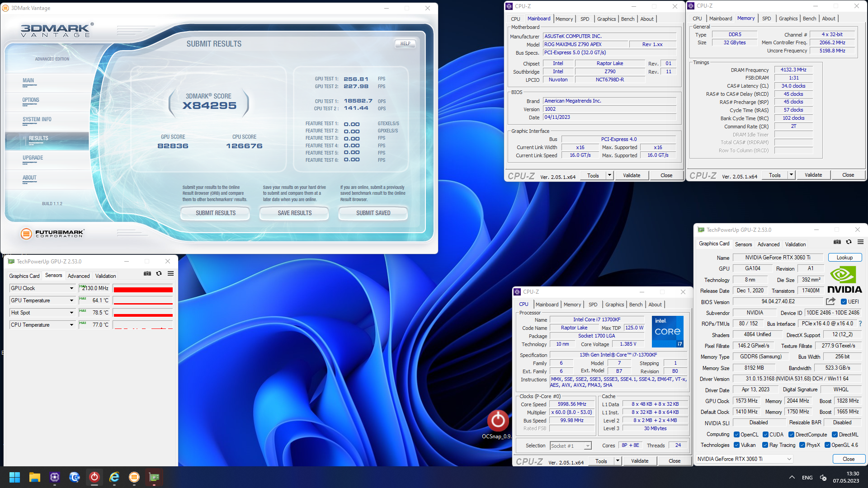This screenshot has height=488, width=868.
Task: Open the hamburger menu in GPU-Z sensors window
Action: (170, 273)
